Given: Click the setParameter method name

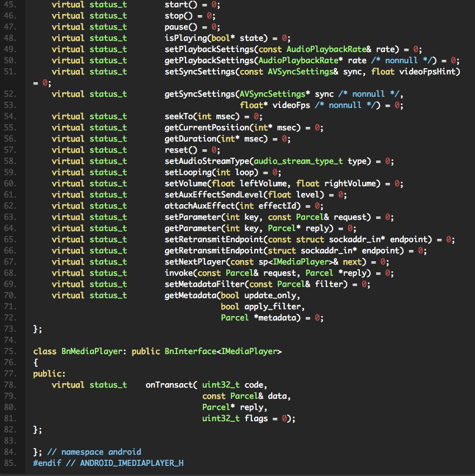Looking at the screenshot, I should (x=193, y=218).
